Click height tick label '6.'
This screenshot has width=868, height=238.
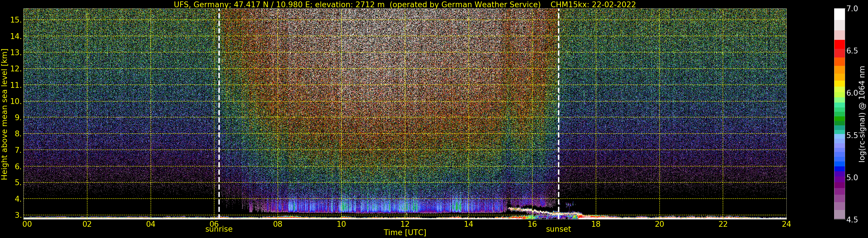tap(18, 166)
